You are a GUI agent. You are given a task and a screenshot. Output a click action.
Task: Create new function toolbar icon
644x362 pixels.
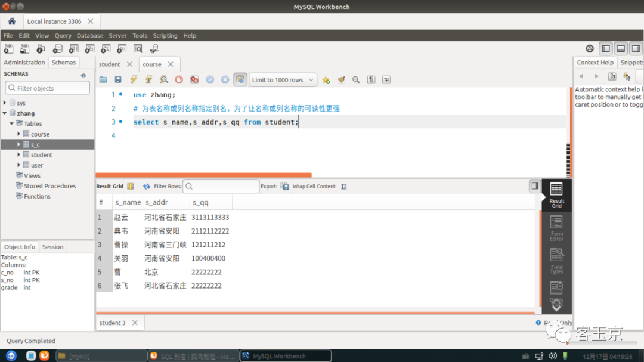click(122, 49)
